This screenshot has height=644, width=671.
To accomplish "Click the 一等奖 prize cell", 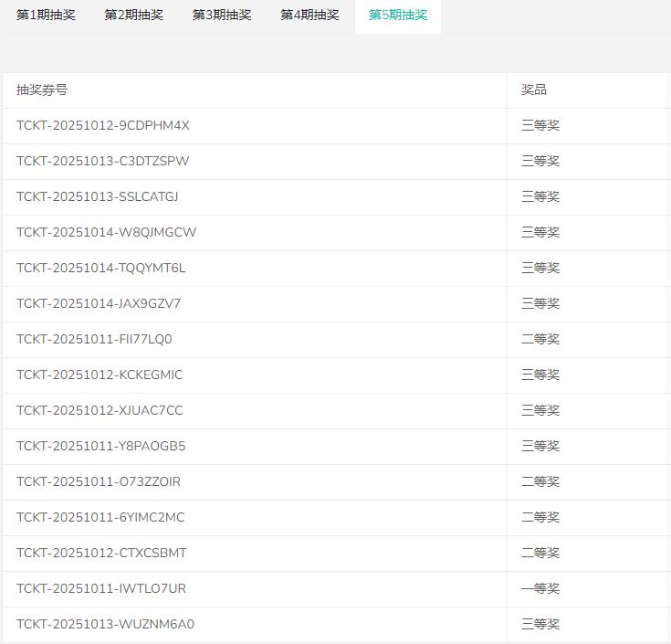I will [540, 588].
